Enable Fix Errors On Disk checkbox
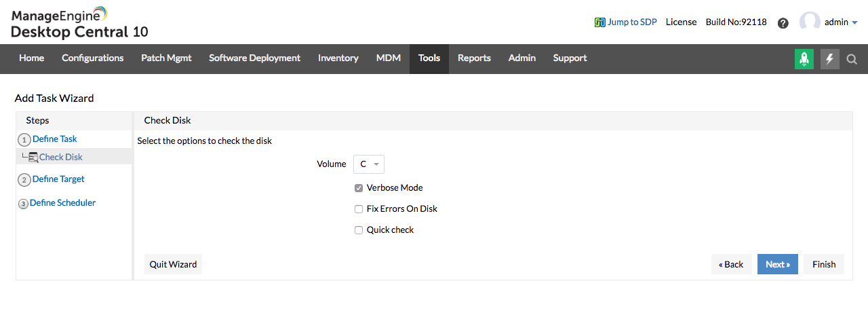The width and height of the screenshot is (868, 311). pos(359,209)
